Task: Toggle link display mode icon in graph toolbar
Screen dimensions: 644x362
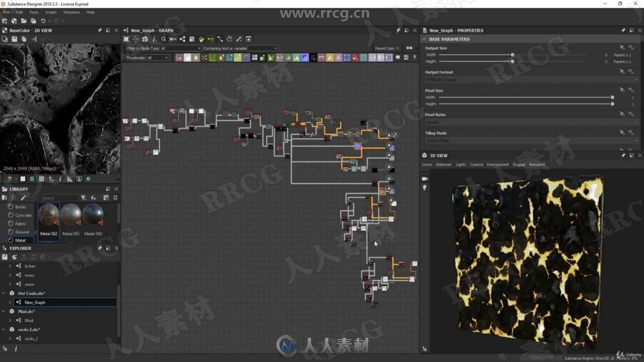Action: [x=220, y=39]
